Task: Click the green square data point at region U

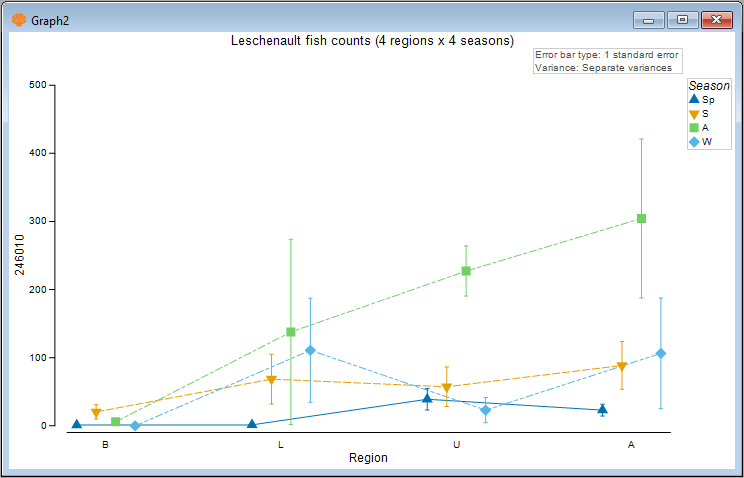Action: tap(466, 271)
